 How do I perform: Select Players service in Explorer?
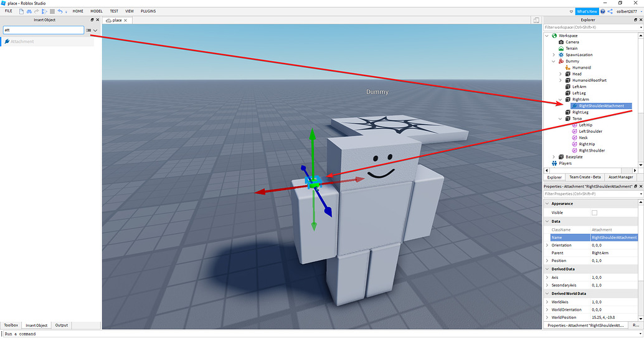tap(565, 163)
